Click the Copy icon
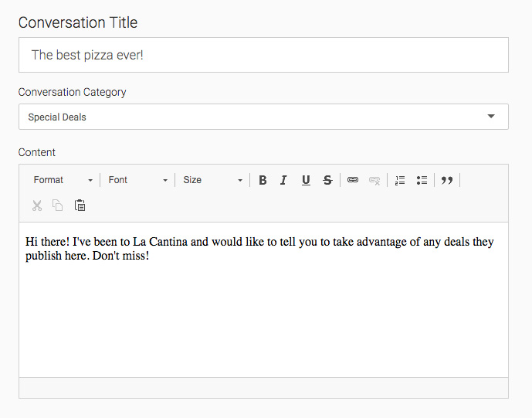 (58, 206)
